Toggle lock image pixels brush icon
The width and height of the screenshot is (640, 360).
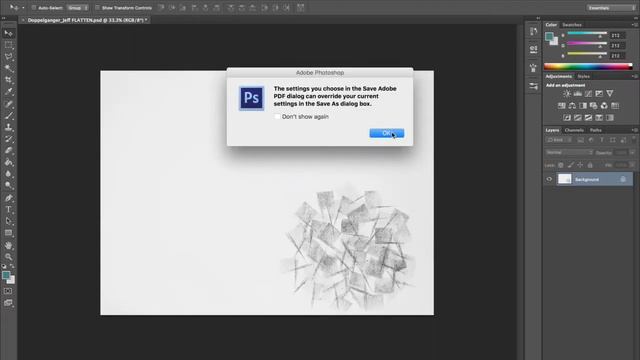(x=570, y=165)
